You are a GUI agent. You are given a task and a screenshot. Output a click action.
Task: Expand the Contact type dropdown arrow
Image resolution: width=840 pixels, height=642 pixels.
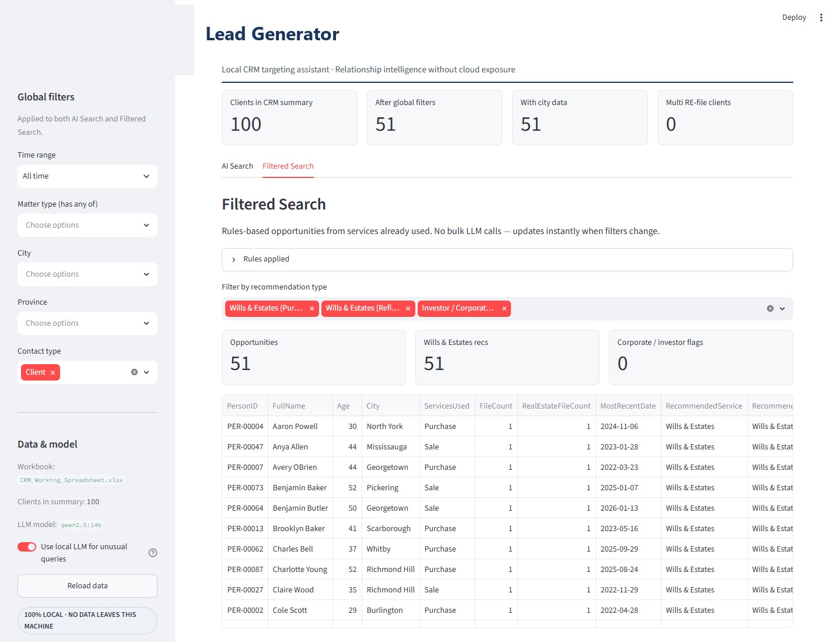[x=146, y=372]
